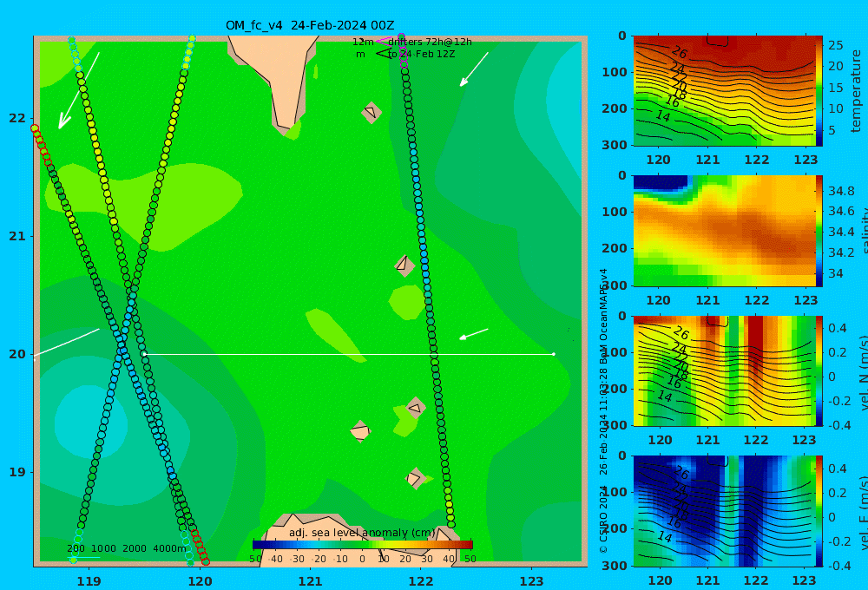Click the 100 depth label on temperature panel
Viewport: 868px width, 590px height.
coord(615,72)
